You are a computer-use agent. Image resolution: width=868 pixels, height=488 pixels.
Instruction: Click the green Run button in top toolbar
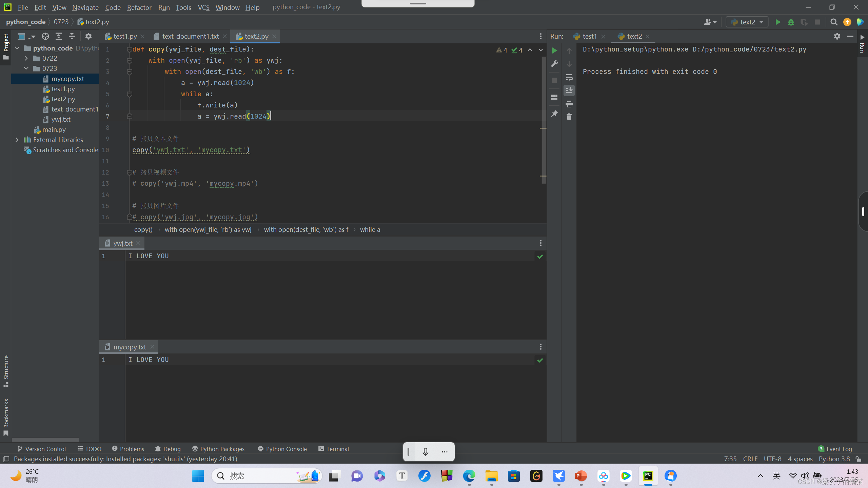click(778, 22)
